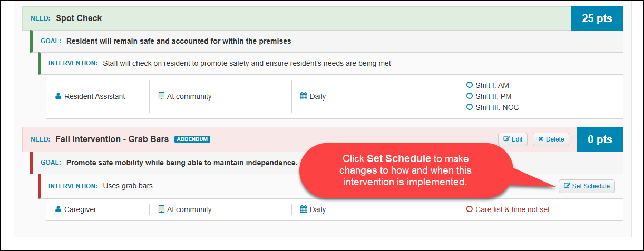Click the Caregiver person icon
This screenshot has height=251, width=644.
click(58, 209)
